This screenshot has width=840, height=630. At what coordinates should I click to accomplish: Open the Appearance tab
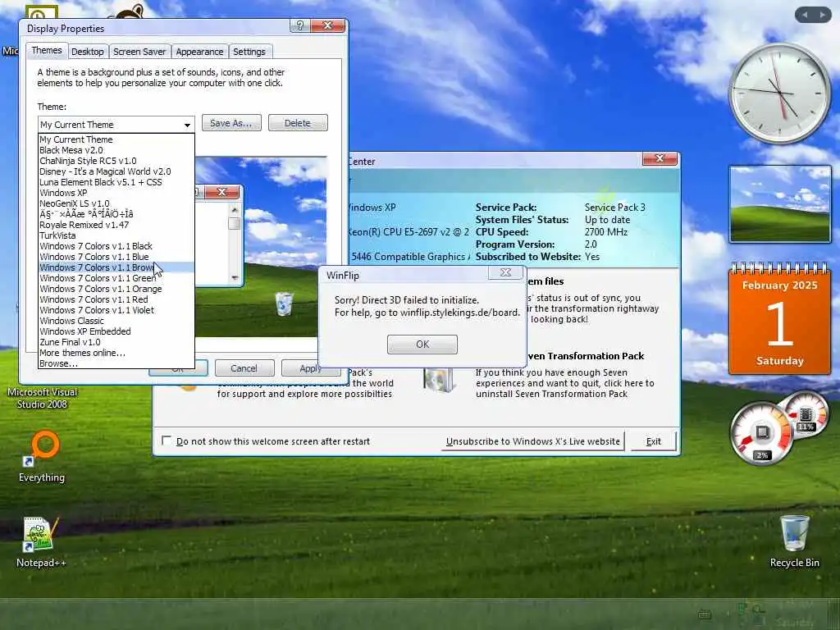[199, 52]
